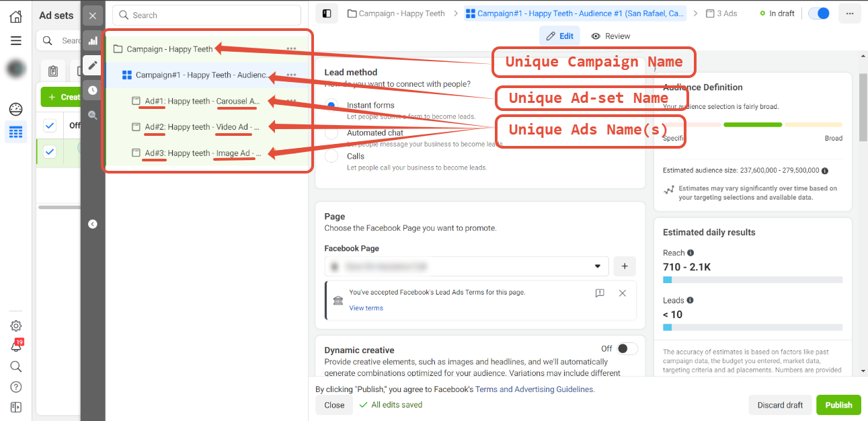Click the green Create button
Viewport: 868px width, 421px height.
pos(61,97)
